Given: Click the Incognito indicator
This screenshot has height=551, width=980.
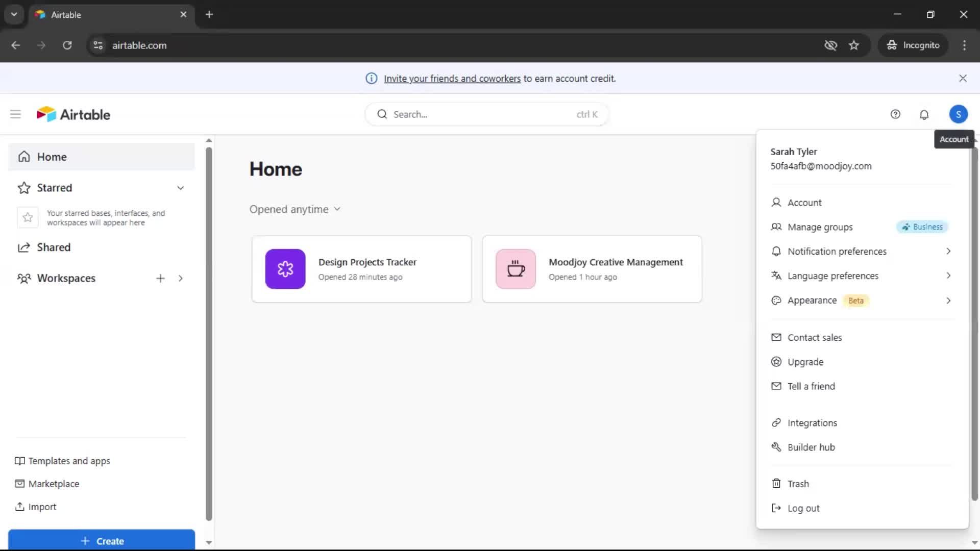Looking at the screenshot, I should pyautogui.click(x=913, y=45).
